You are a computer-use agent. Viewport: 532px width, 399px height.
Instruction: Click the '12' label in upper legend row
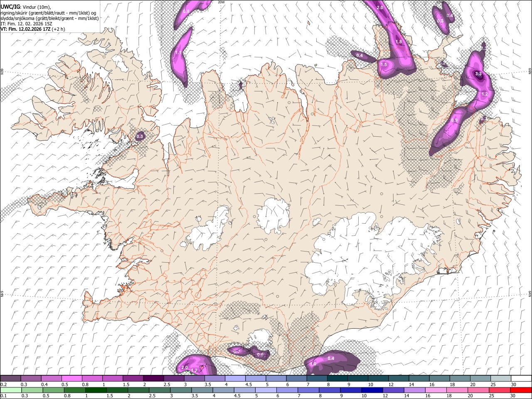pos(392,384)
